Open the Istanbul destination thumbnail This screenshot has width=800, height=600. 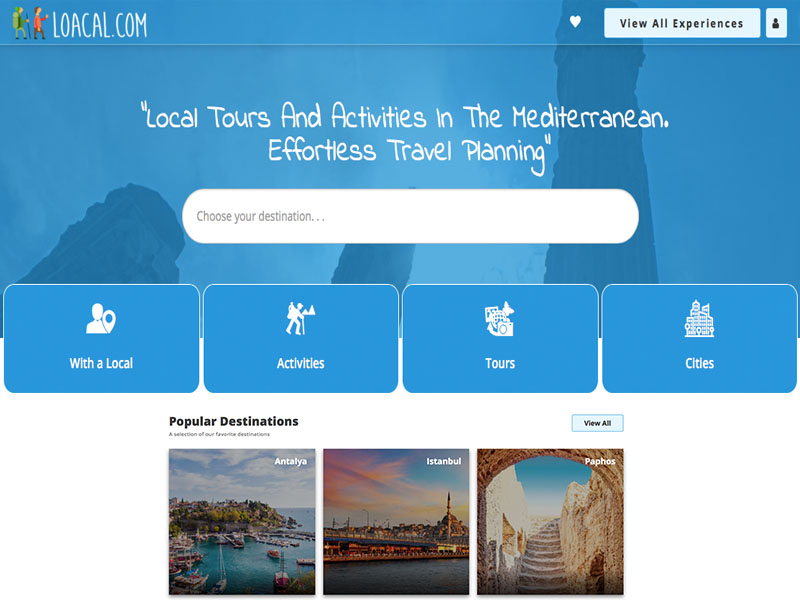pos(396,521)
